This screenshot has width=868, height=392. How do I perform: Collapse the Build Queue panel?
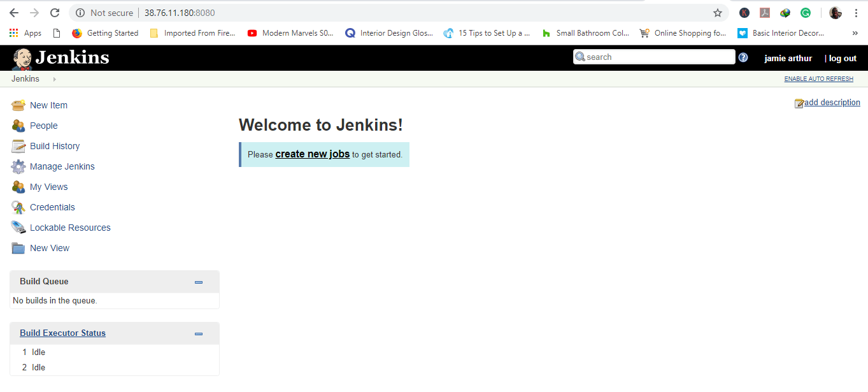click(x=199, y=282)
